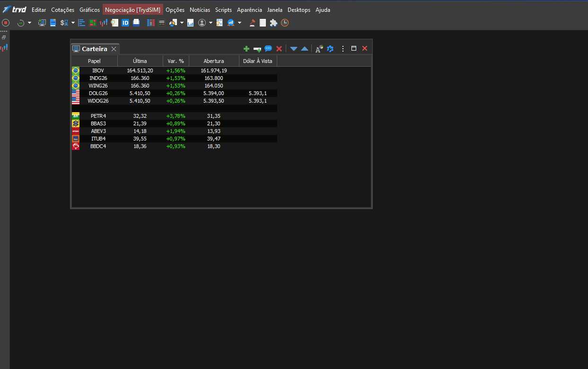Click the pie chart toolbar icon

(173, 23)
